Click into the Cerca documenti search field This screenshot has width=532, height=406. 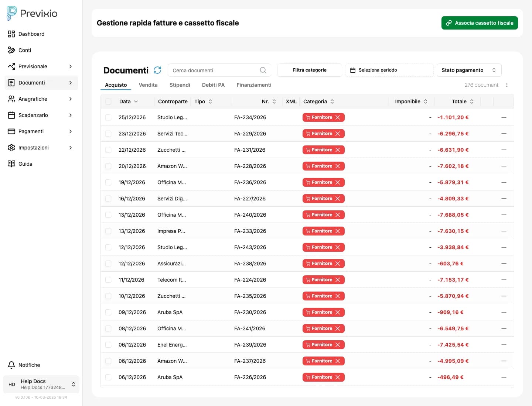(214, 70)
